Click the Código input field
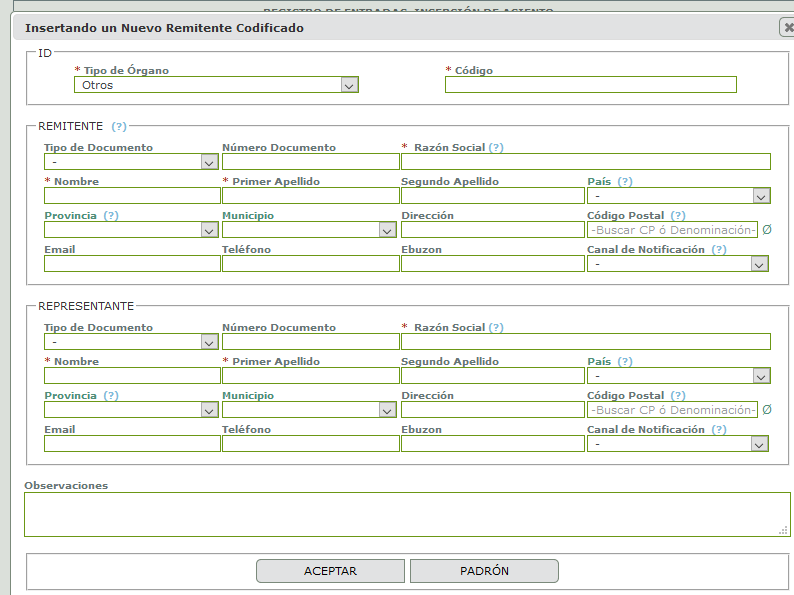Screen dimensions: 794x595 (x=590, y=85)
